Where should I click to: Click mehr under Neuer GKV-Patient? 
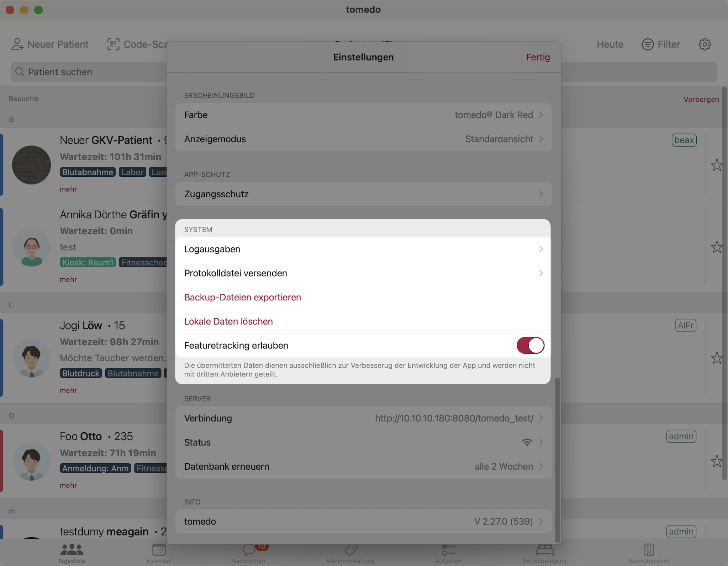tap(68, 189)
